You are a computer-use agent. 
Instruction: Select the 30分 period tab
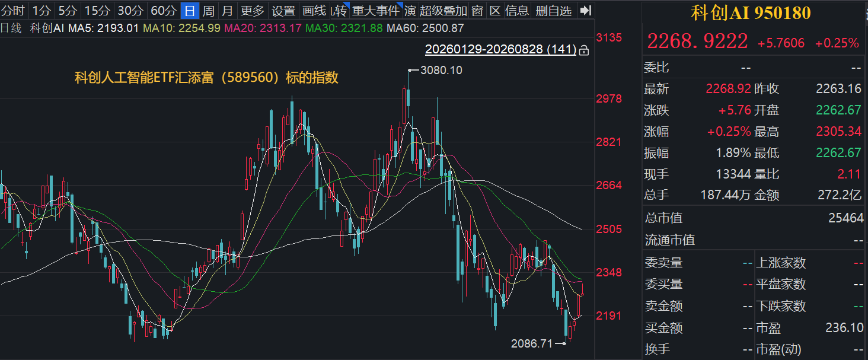point(130,10)
